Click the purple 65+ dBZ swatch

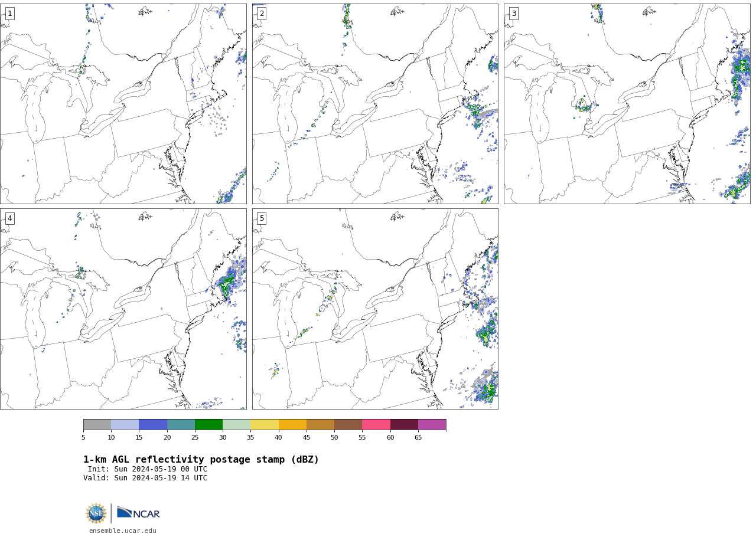click(432, 425)
